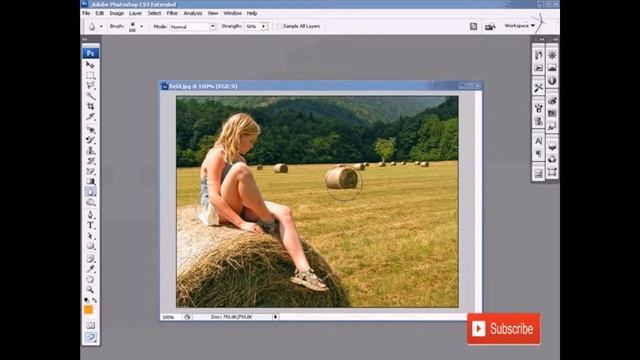Screen dimensions: 640x360
Task: Open the Character panel icon
Action: pyautogui.click(x=538, y=141)
